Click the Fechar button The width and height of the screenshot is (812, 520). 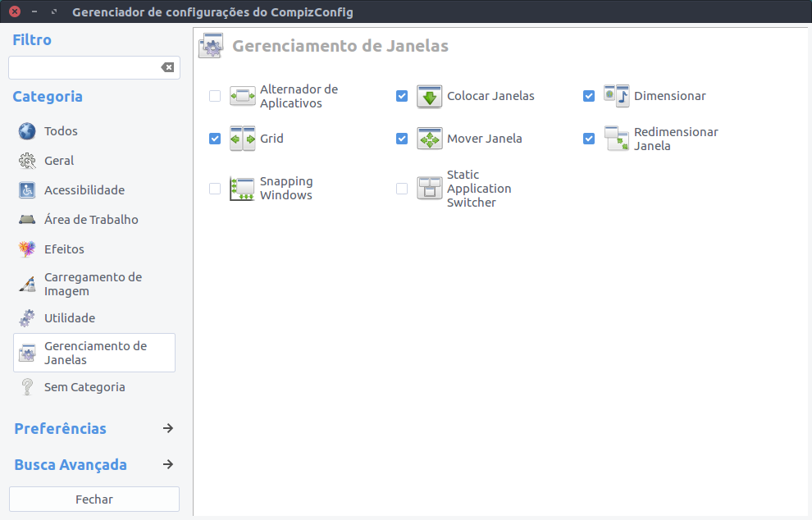(x=94, y=499)
